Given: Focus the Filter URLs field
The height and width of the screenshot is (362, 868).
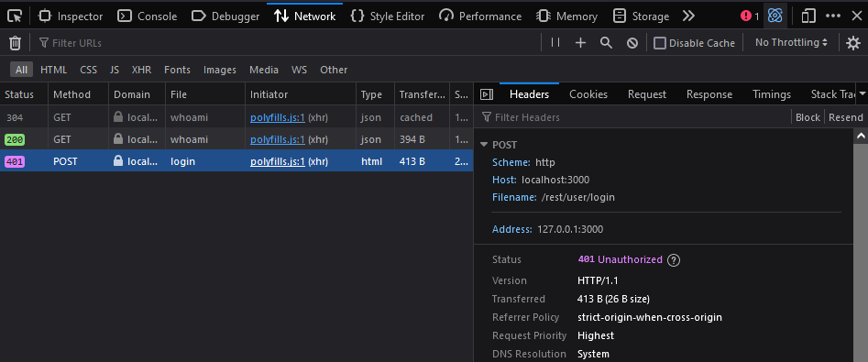Looking at the screenshot, I should click(x=288, y=43).
